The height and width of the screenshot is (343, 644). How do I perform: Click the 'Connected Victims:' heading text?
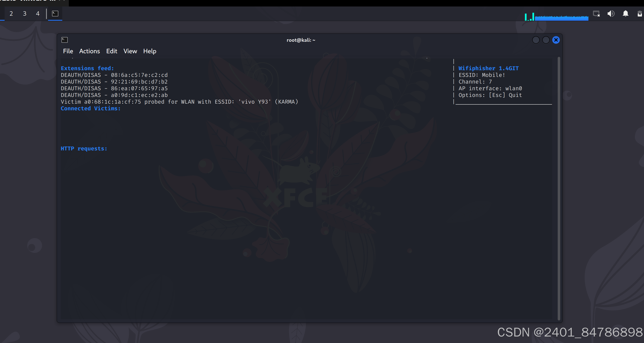pos(90,108)
